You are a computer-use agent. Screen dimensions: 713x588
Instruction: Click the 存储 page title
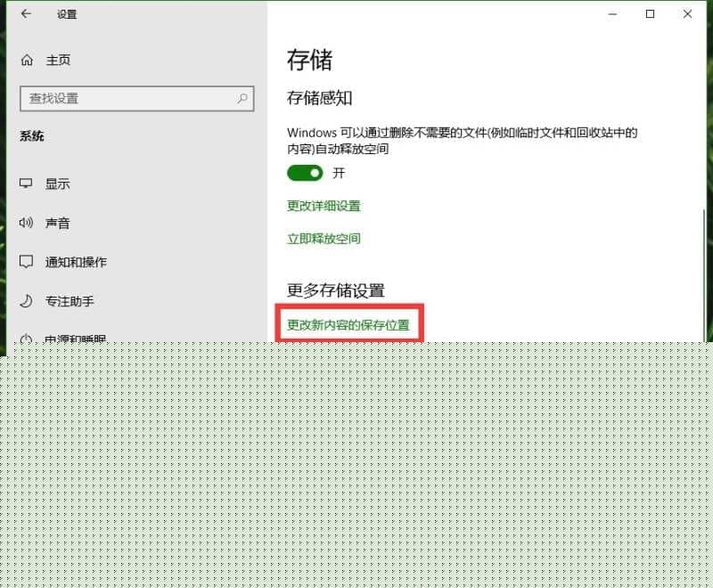pyautogui.click(x=309, y=61)
